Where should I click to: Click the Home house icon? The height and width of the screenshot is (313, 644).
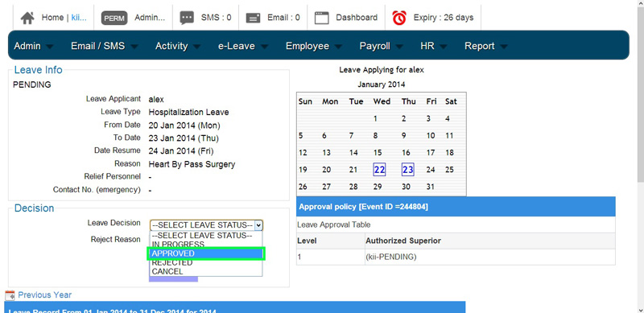[x=27, y=18]
